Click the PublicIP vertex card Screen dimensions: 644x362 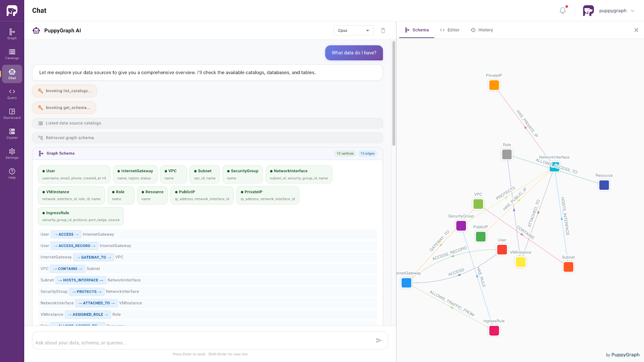(x=202, y=195)
